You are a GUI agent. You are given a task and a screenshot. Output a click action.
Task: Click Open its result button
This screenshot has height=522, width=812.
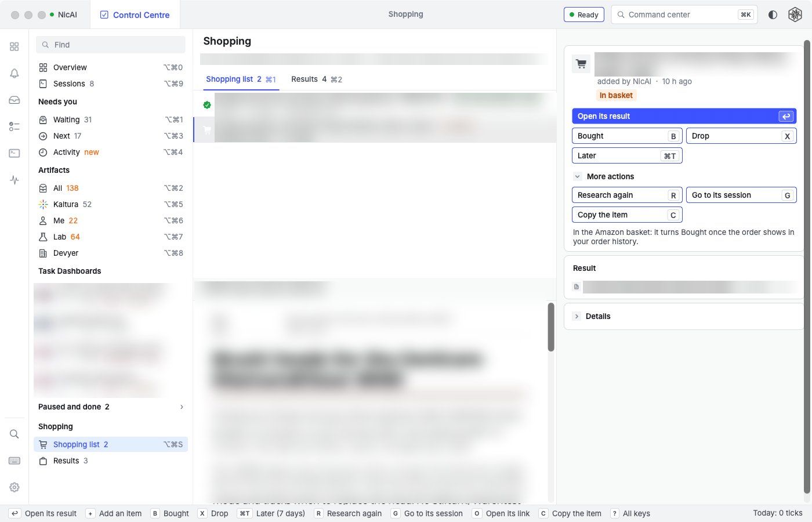click(684, 116)
